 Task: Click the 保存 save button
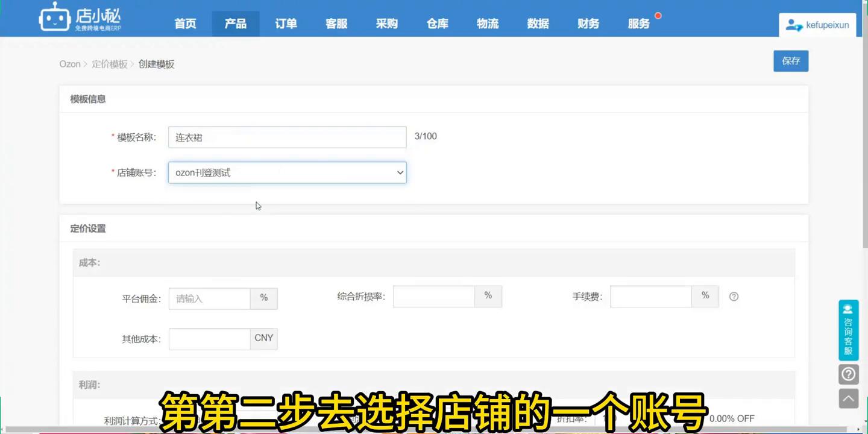791,61
